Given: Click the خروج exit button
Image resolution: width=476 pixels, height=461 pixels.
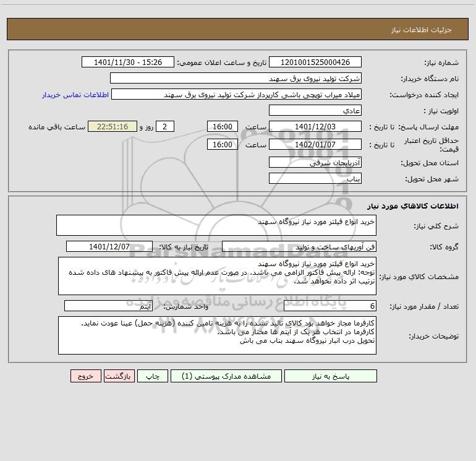Looking at the screenshot, I should click(85, 376).
